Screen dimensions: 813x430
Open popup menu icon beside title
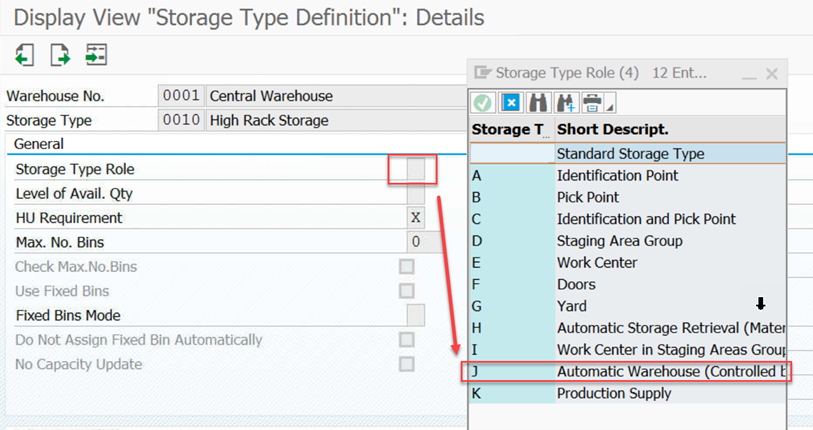pos(483,72)
